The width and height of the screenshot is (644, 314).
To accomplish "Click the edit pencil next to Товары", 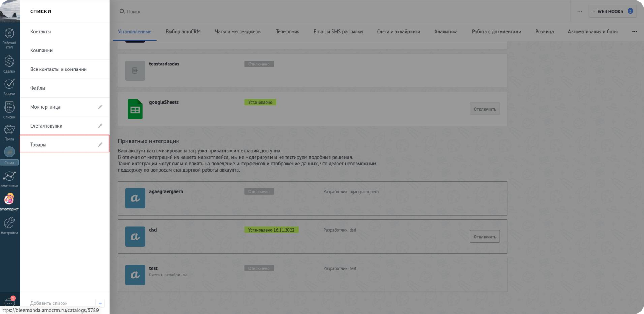I will 100,144.
